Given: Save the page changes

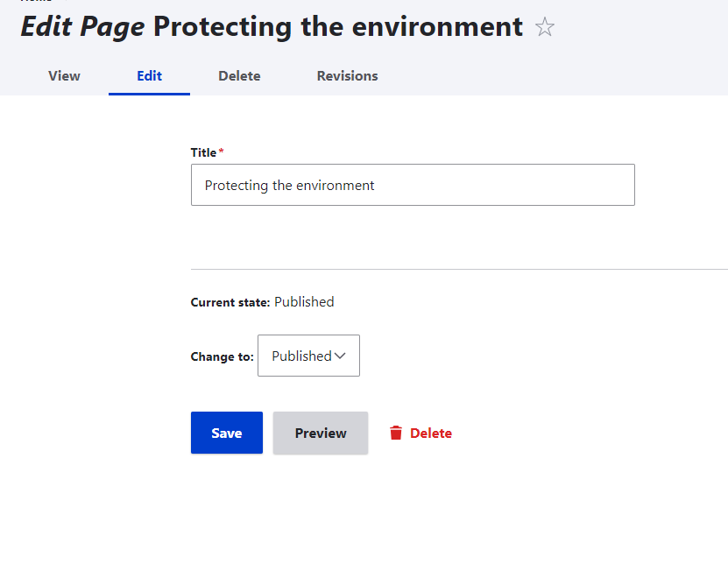Looking at the screenshot, I should click(x=226, y=433).
